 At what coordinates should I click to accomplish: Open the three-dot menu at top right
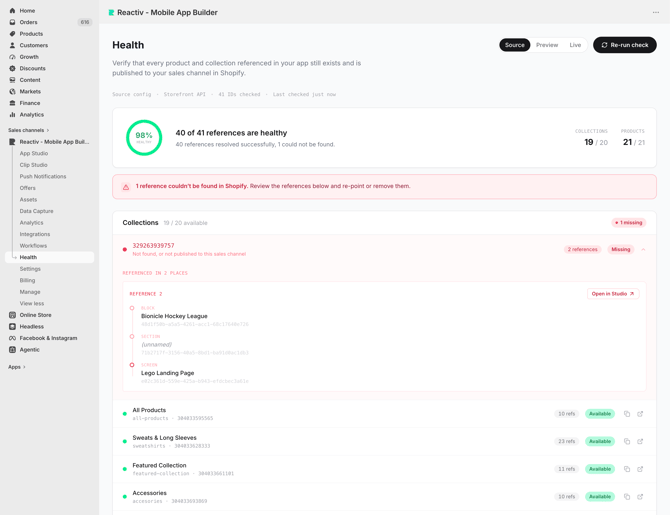pos(655,12)
